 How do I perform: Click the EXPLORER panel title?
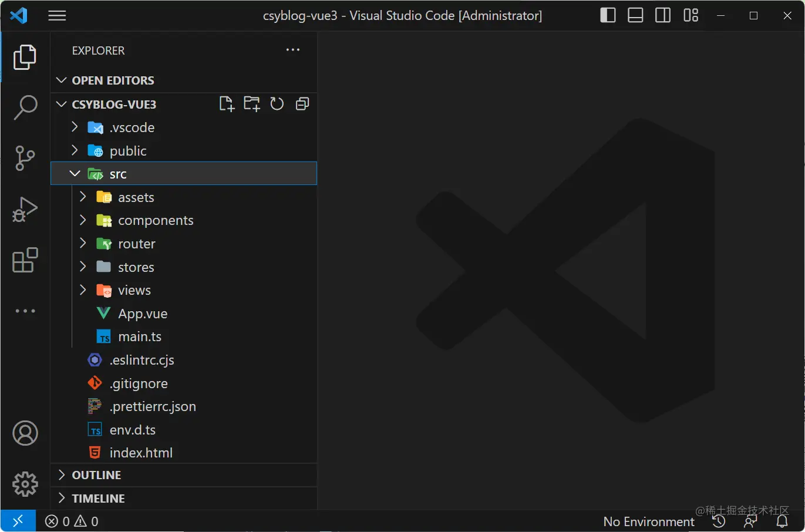98,50
